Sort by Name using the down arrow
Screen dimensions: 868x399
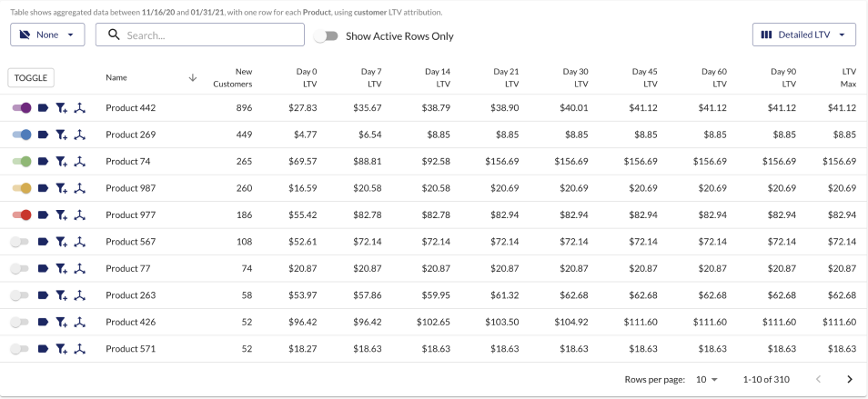coord(192,77)
